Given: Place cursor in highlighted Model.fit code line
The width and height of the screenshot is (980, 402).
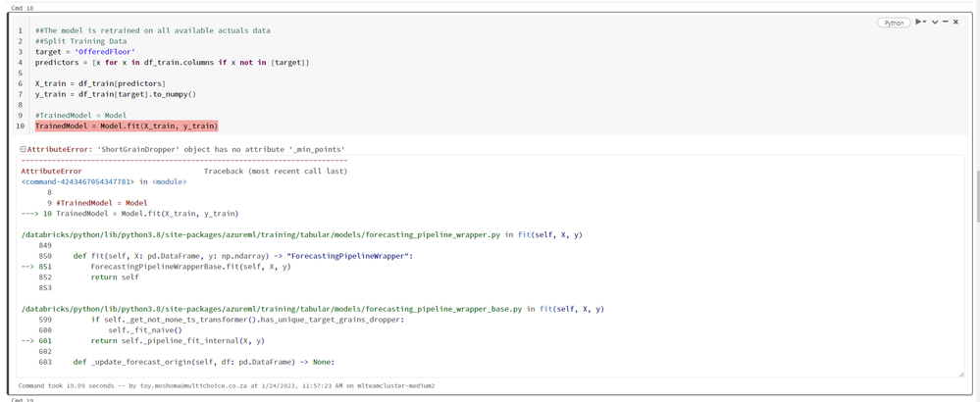Looking at the screenshot, I should click(x=126, y=126).
